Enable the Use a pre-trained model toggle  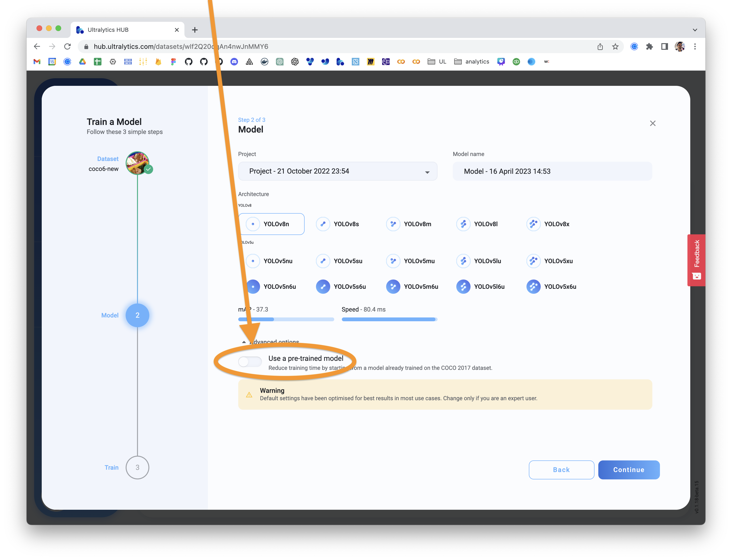click(x=250, y=362)
